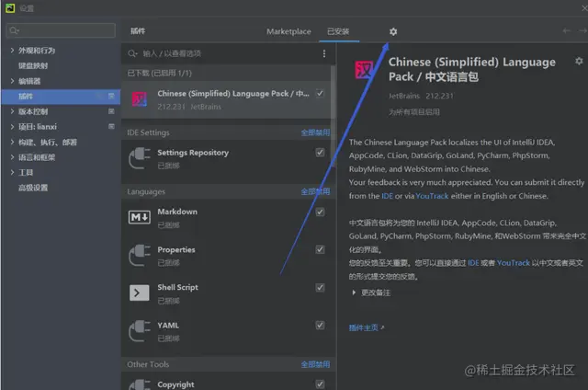Click the Properties plugin icon
588x390 pixels.
pyautogui.click(x=139, y=255)
